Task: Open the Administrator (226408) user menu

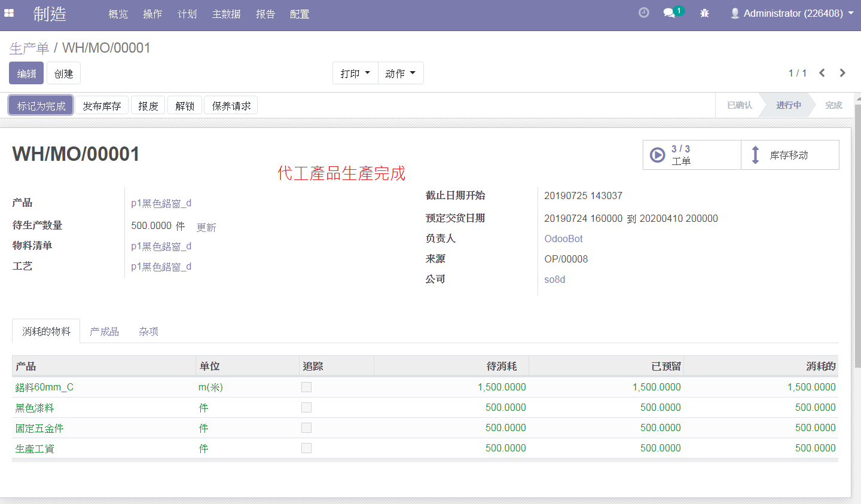Action: pyautogui.click(x=792, y=13)
